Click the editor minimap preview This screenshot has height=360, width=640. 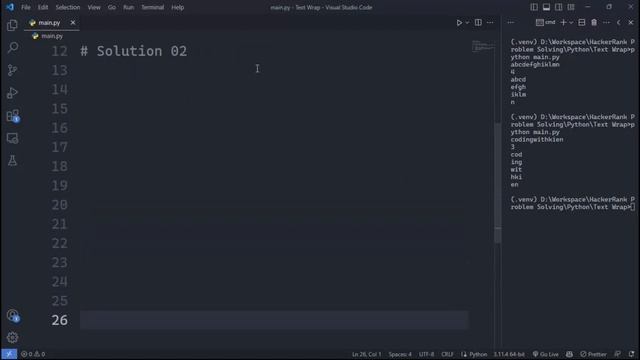click(x=482, y=46)
